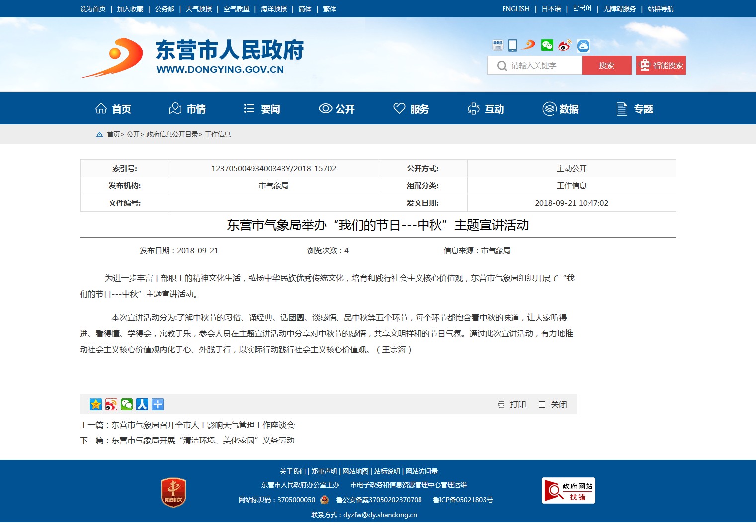This screenshot has width=756, height=532.
Task: Click the keyword search input field
Action: [x=542, y=65]
